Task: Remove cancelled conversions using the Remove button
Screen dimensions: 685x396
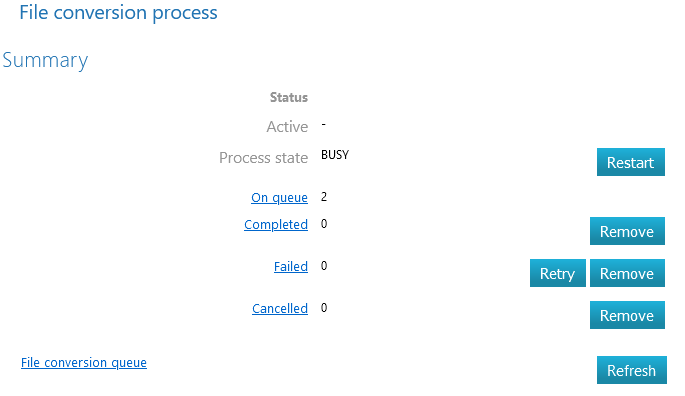Action: tap(627, 315)
